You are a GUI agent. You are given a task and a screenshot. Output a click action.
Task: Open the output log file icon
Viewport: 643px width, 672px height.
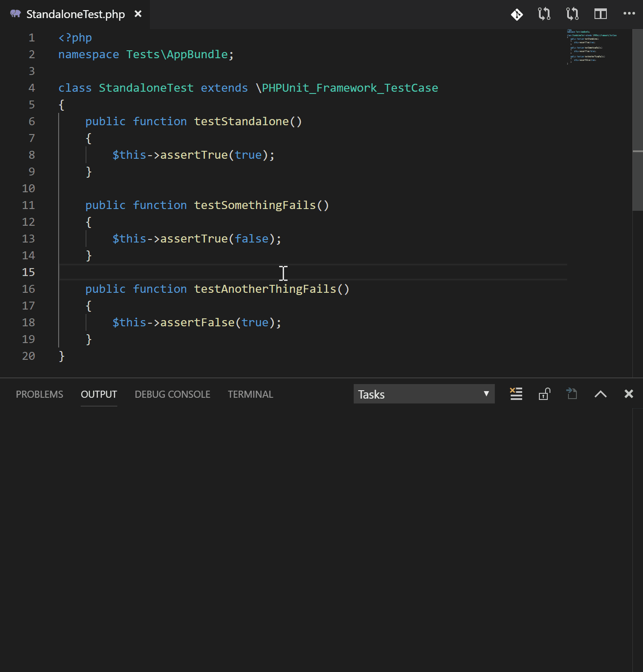tap(572, 393)
